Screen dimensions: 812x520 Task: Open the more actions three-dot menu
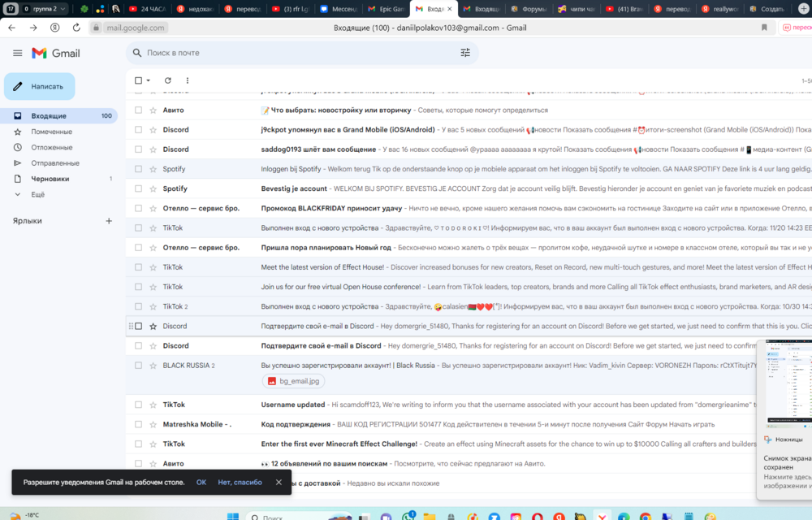188,80
